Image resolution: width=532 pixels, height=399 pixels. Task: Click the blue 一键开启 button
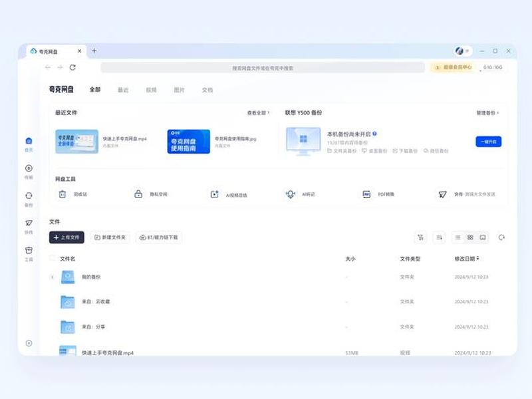point(489,142)
